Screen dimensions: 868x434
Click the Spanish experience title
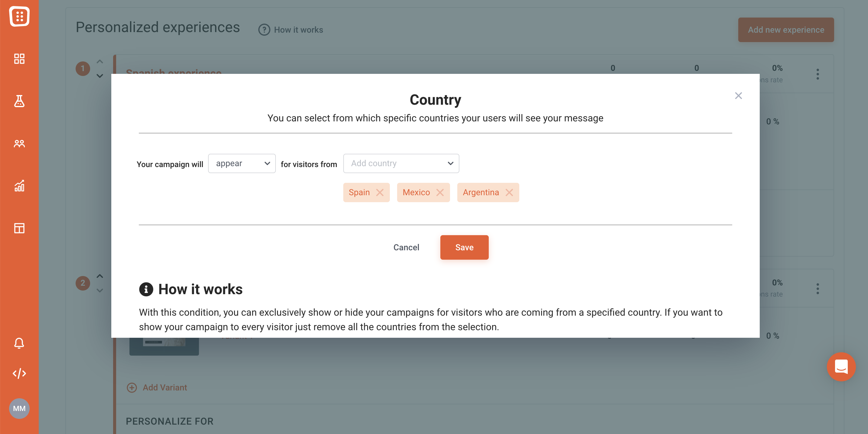[x=174, y=71]
